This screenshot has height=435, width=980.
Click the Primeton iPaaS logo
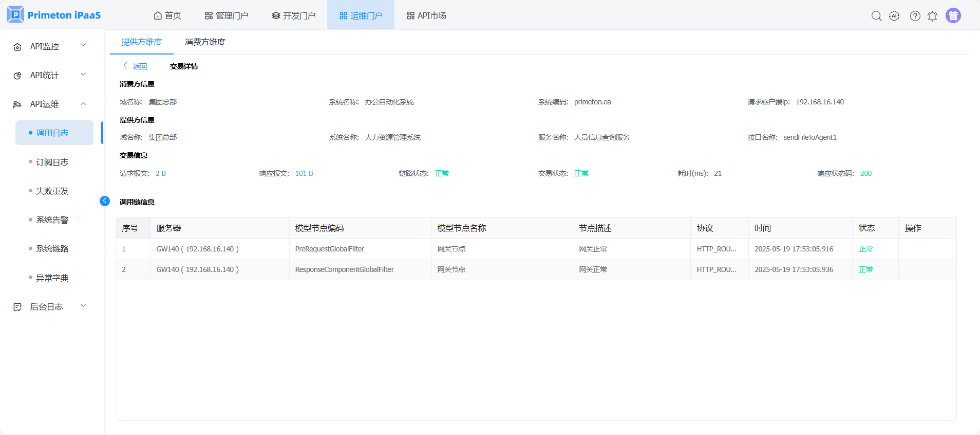(54, 15)
